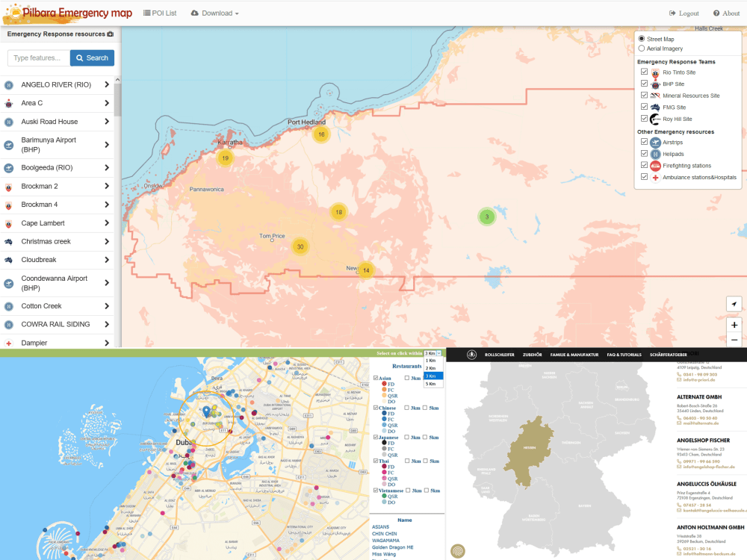Uncheck the BHP Site layer checkbox
This screenshot has width=747, height=560.
point(643,85)
